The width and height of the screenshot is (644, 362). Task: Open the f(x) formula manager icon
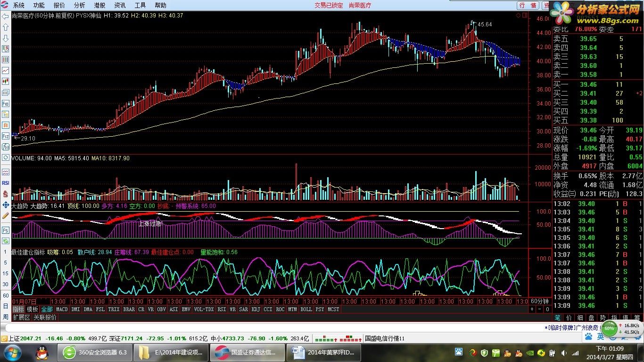click(x=6, y=147)
